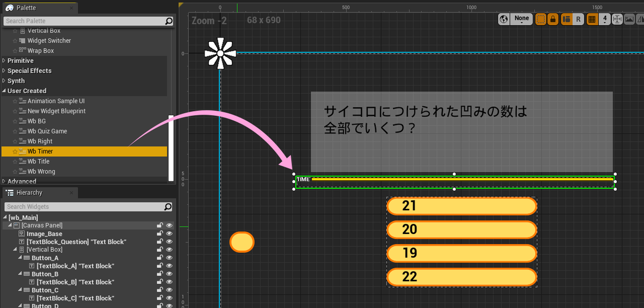The width and height of the screenshot is (644, 308).
Task: Lock Image_Base with its padlock icon
Action: pyautogui.click(x=160, y=234)
